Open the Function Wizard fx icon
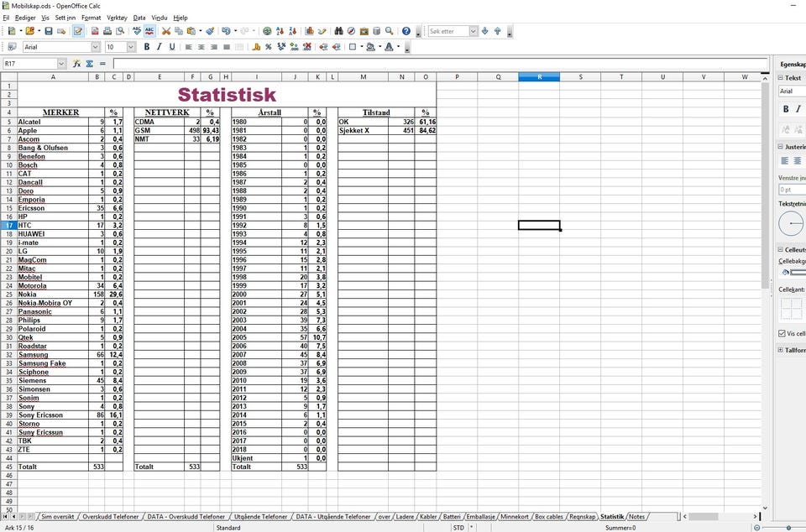The image size is (806, 532). coord(76,64)
